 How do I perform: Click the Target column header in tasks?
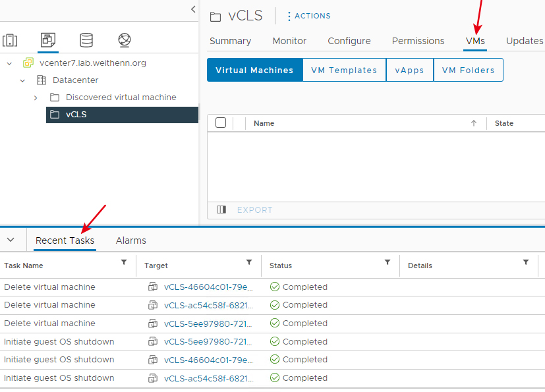click(x=156, y=266)
